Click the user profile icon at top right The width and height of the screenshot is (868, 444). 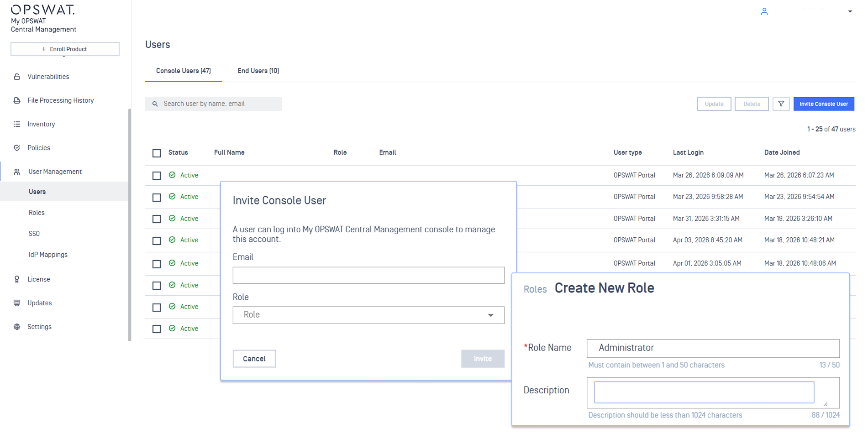tap(764, 12)
